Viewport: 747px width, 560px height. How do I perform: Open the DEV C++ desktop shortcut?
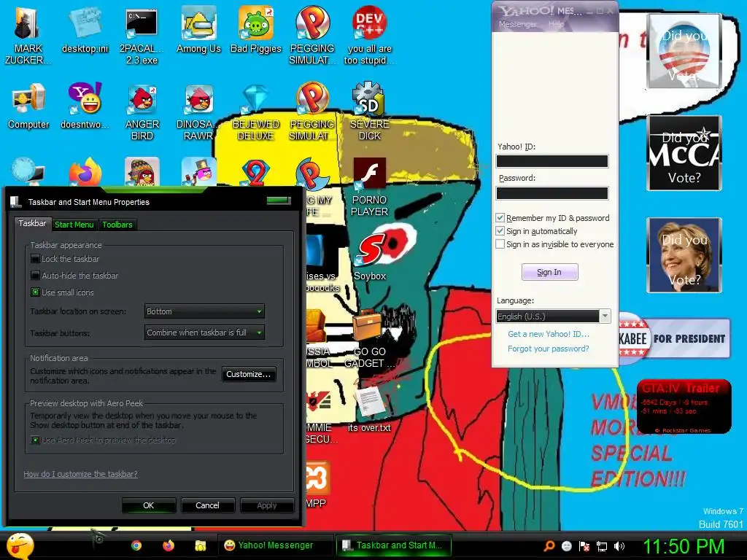click(369, 34)
